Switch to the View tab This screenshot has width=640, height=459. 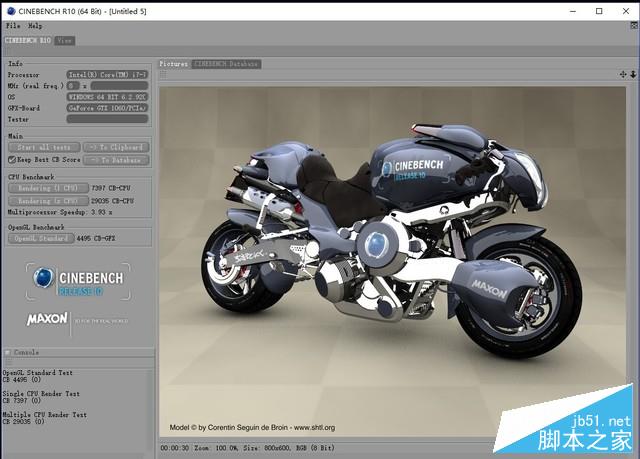coord(64,40)
